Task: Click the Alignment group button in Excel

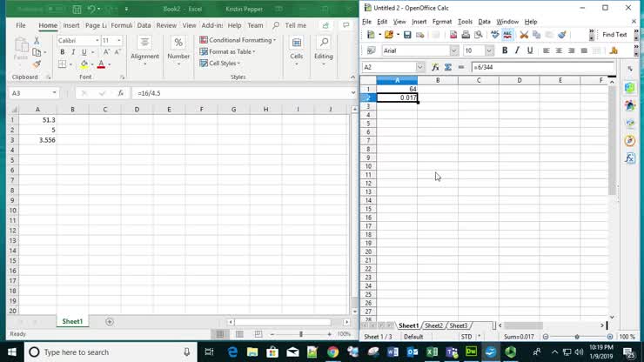Action: (144, 52)
